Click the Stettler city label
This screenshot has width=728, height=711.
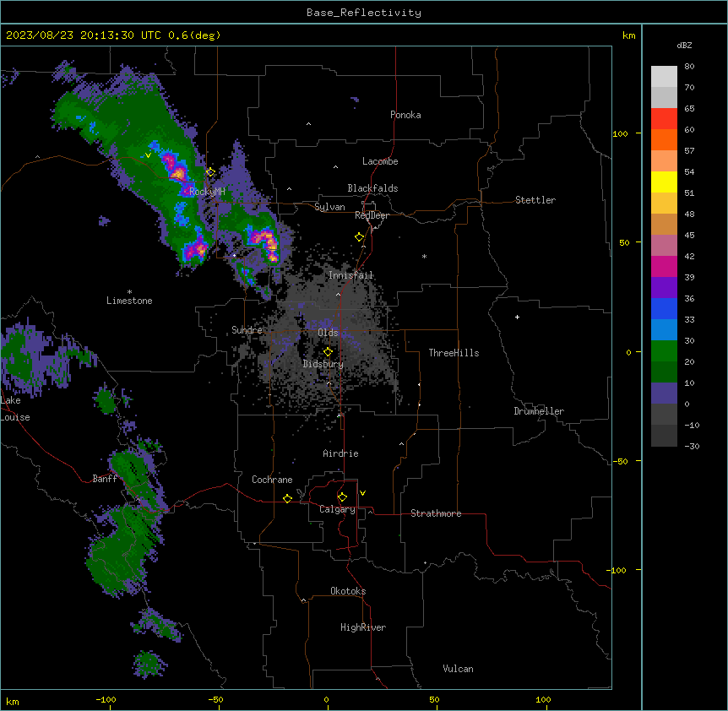point(535,200)
